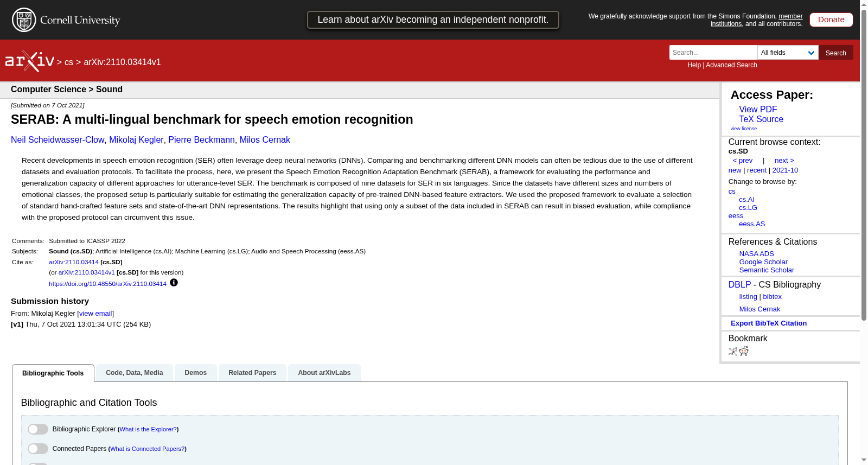868x465 pixels.
Task: Open the Demos tab
Action: pyautogui.click(x=196, y=373)
